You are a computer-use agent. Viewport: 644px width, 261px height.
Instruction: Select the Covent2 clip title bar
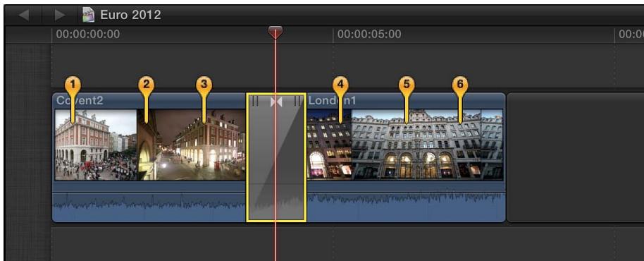tap(149, 101)
